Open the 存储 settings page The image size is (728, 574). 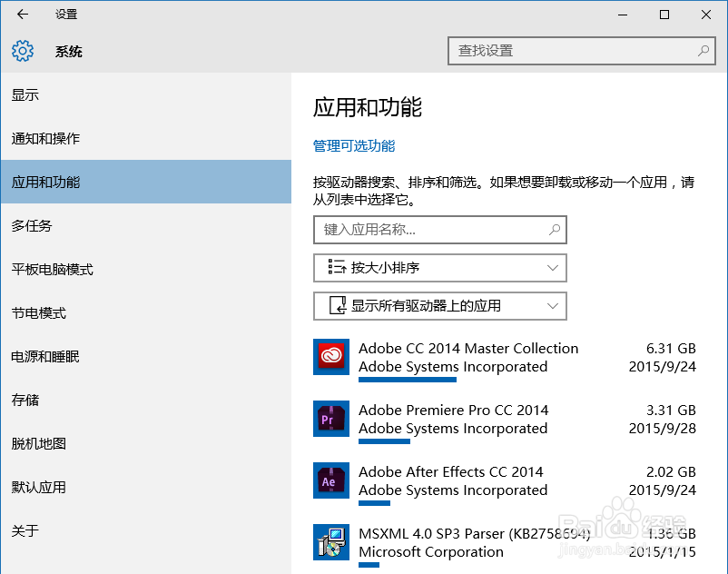pos(146,400)
